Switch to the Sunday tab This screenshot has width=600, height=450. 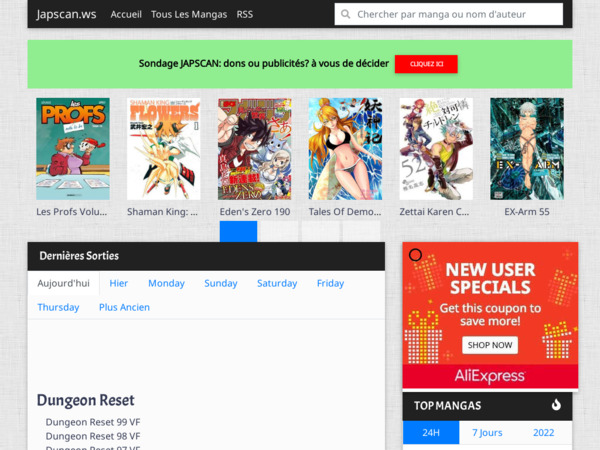pyautogui.click(x=221, y=283)
